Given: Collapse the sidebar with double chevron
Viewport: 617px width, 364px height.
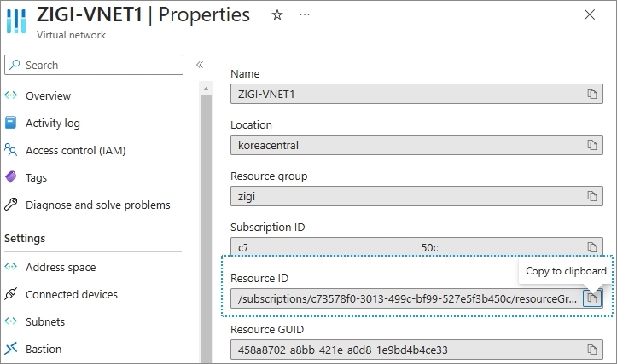Looking at the screenshot, I should pyautogui.click(x=200, y=65).
